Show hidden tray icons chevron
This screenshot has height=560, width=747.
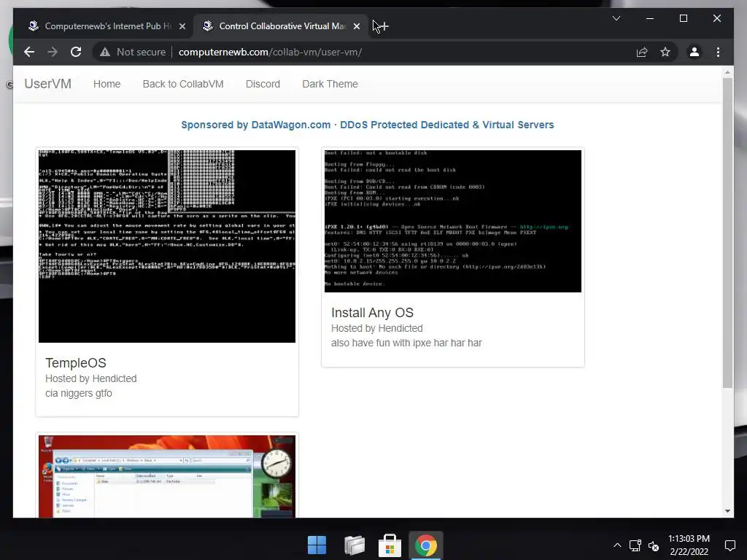tap(617, 545)
